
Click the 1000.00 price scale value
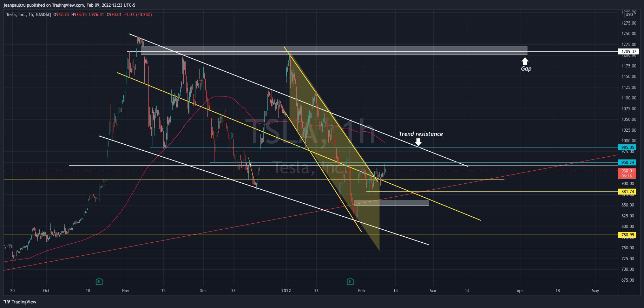point(629,141)
